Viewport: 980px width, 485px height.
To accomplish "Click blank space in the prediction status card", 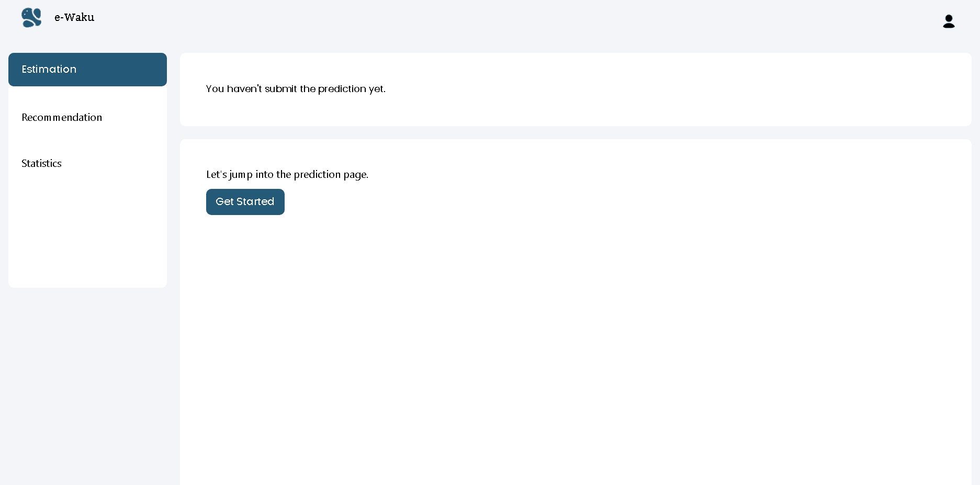I will pyautogui.click(x=680, y=89).
